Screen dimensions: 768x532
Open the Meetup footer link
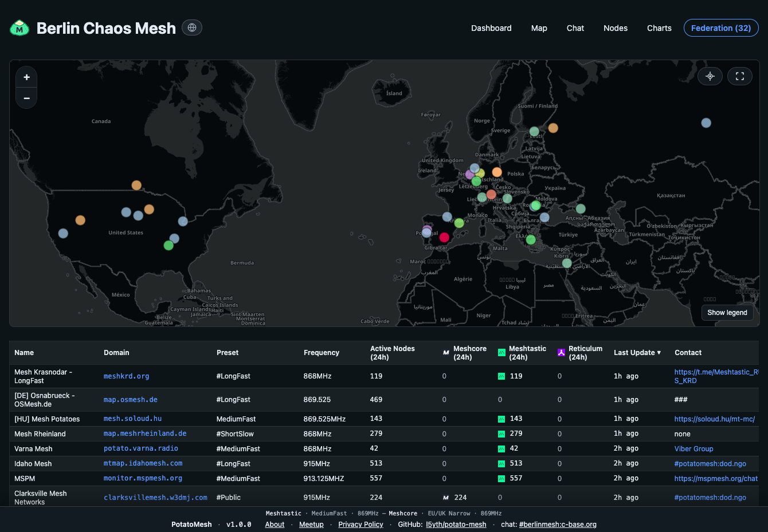pyautogui.click(x=311, y=525)
